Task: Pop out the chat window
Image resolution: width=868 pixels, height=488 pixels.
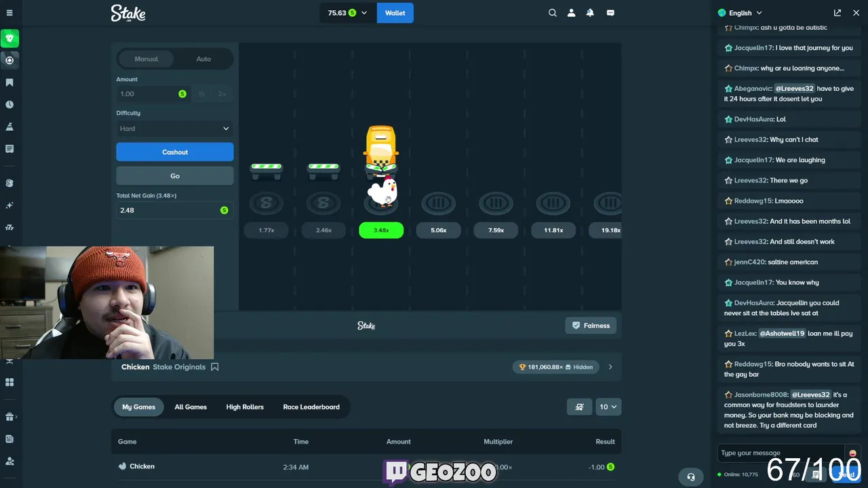Action: [x=837, y=13]
